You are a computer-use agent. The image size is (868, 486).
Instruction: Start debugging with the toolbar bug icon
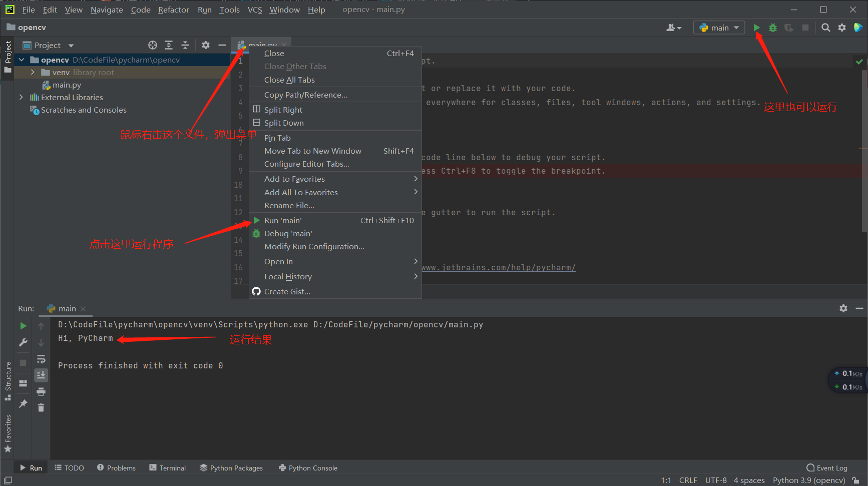(773, 28)
